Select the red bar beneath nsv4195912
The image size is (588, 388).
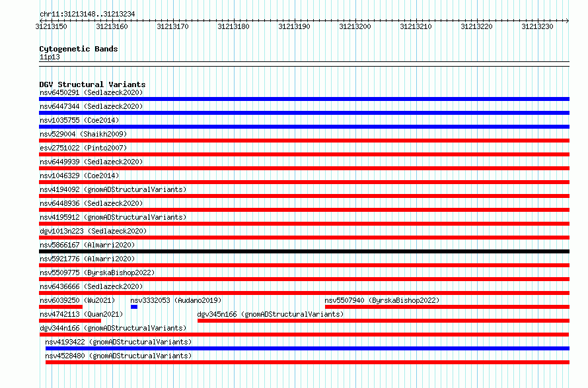(x=304, y=224)
